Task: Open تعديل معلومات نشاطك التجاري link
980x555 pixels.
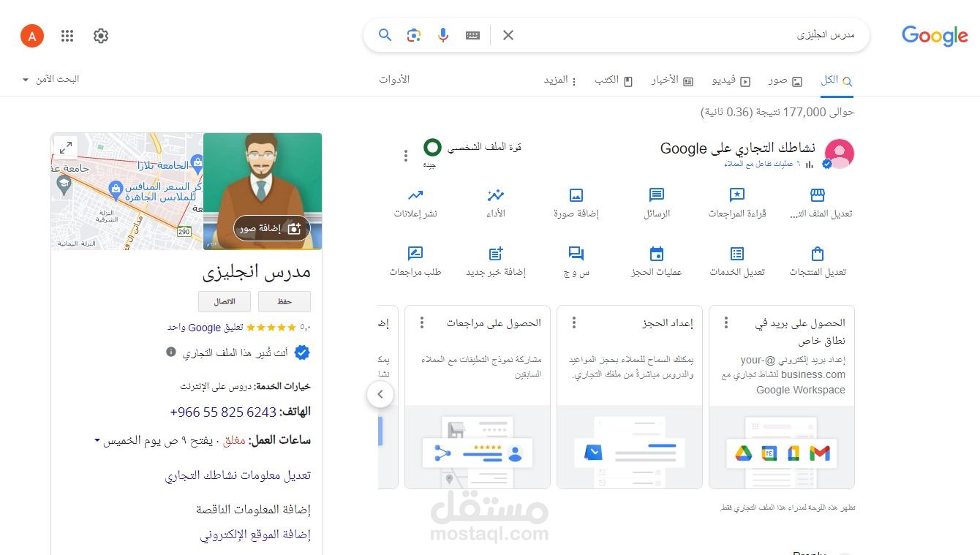Action: coord(238,475)
